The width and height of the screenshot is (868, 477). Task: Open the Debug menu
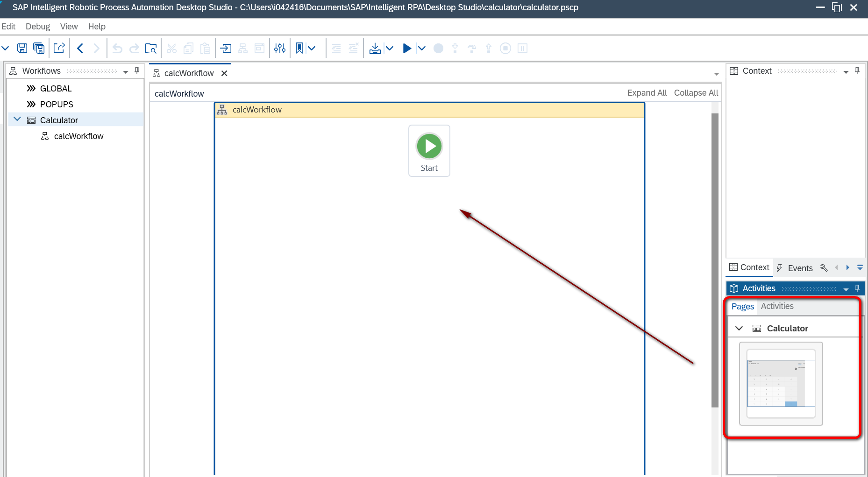38,27
